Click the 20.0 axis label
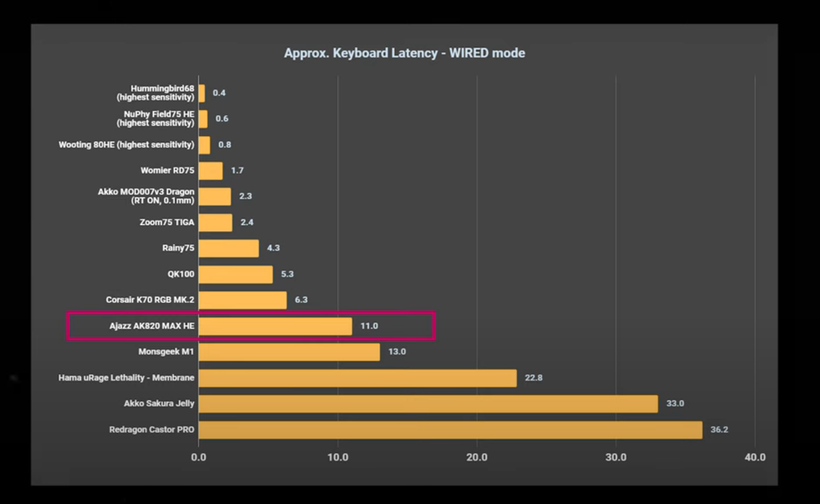Screen dimensions: 820x504 (x=477, y=457)
